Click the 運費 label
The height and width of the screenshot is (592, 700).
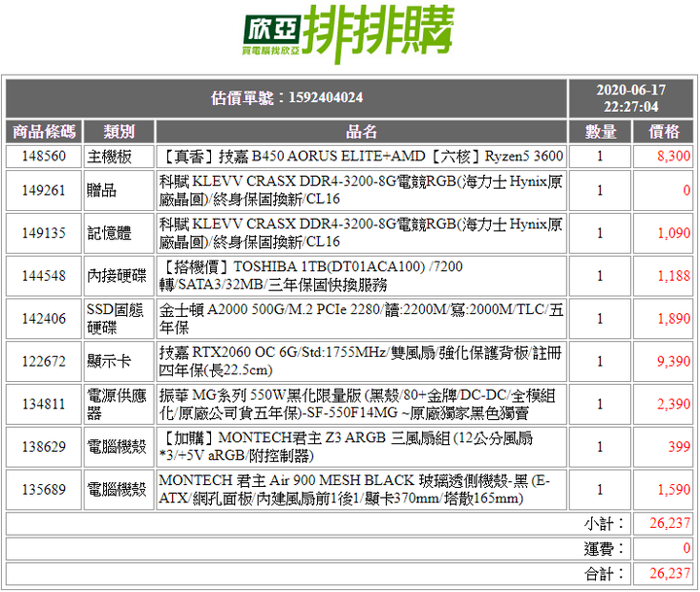coord(603,548)
